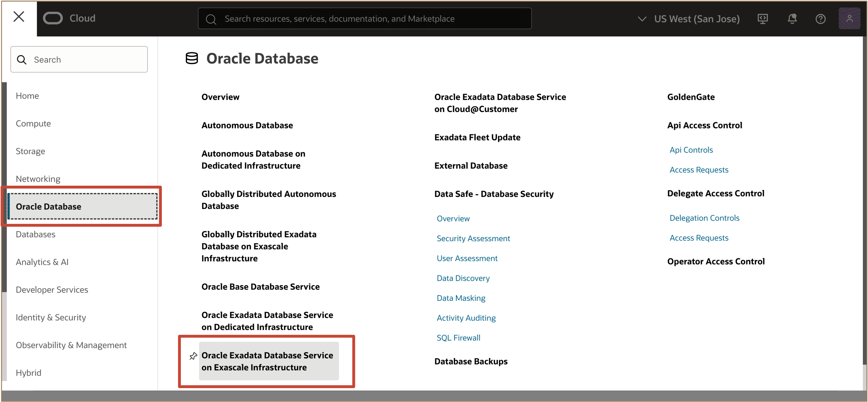The height and width of the screenshot is (402, 868).
Task: Click the Oracle Cloud logo
Action: point(53,18)
